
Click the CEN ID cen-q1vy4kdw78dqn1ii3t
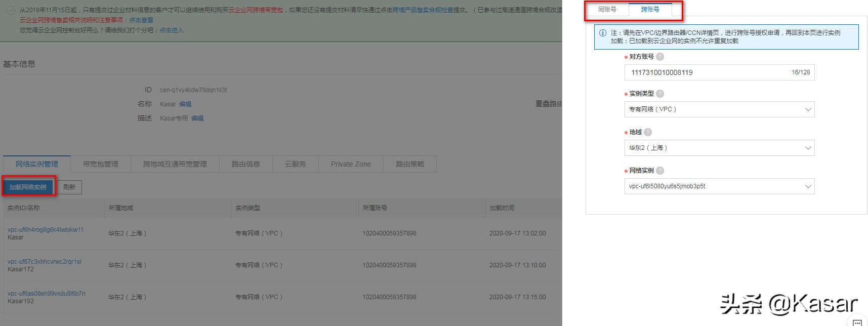click(193, 90)
